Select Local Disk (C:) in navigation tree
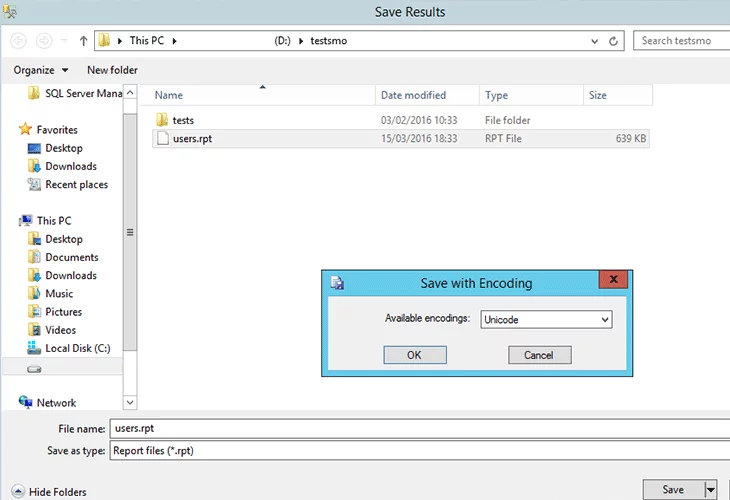730x500 pixels. tap(76, 348)
